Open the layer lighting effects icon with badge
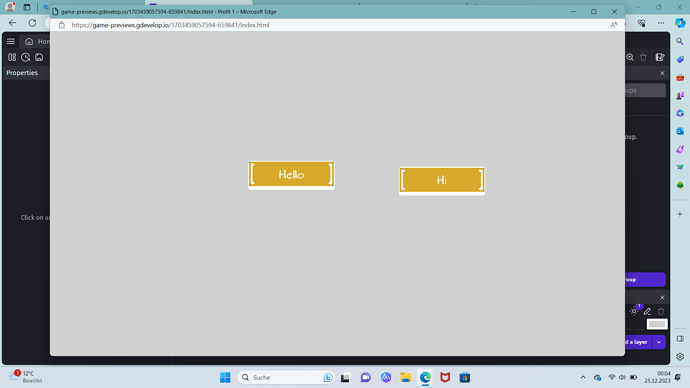The width and height of the screenshot is (690, 388). click(635, 311)
